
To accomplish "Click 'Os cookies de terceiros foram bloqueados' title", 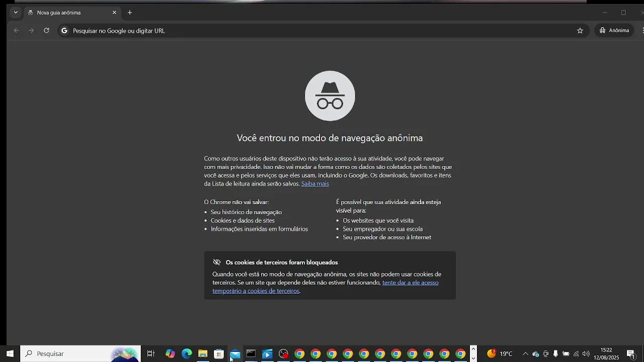I will pos(282,262).
